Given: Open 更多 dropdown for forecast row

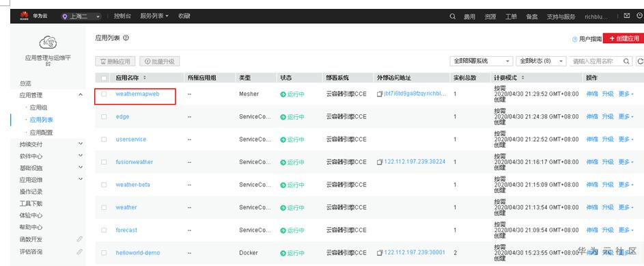Looking at the screenshot, I should [626, 230].
